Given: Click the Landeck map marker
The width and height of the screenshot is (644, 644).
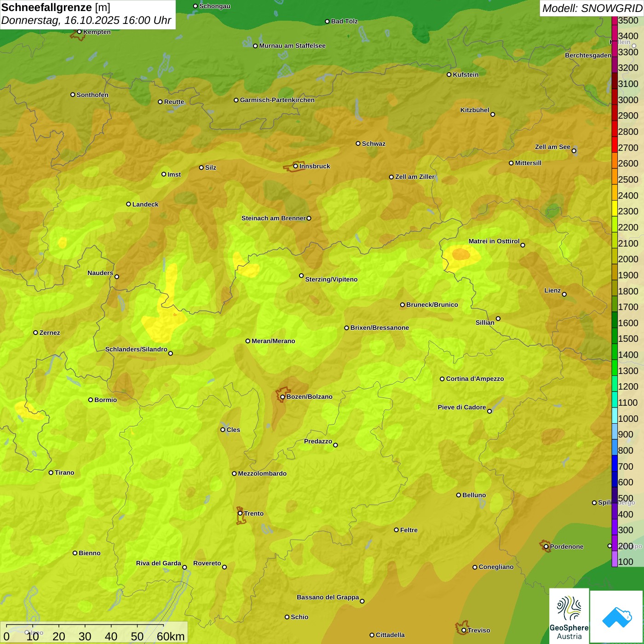Looking at the screenshot, I should coord(128,204).
